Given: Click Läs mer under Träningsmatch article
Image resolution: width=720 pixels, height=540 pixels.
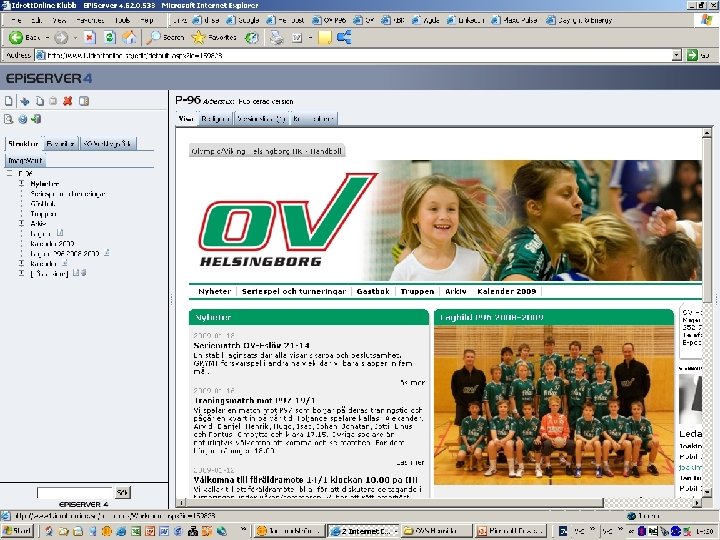Looking at the screenshot, I should [x=411, y=462].
